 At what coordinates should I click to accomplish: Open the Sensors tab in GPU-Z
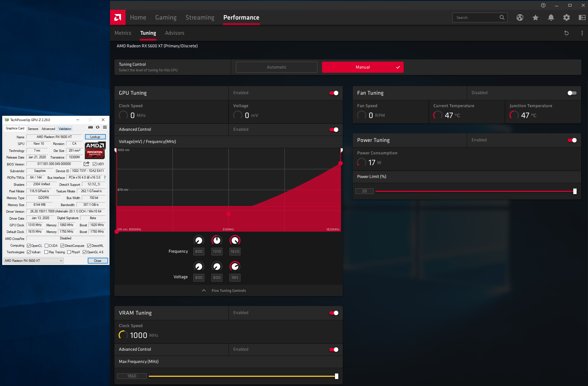coord(33,129)
